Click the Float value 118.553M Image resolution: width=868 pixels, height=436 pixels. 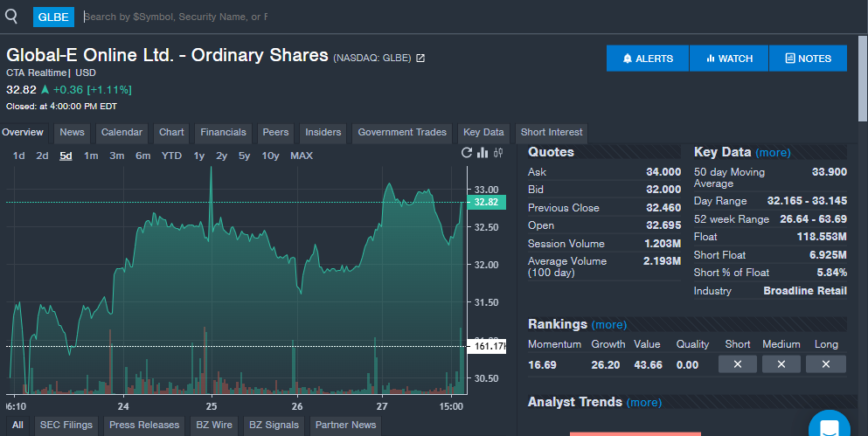(822, 236)
